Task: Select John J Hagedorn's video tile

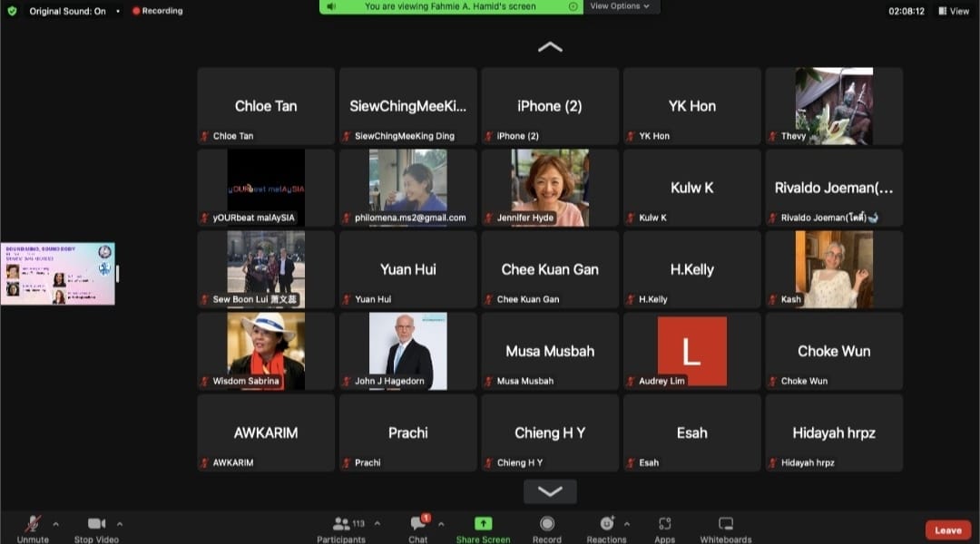Action: [x=408, y=351]
